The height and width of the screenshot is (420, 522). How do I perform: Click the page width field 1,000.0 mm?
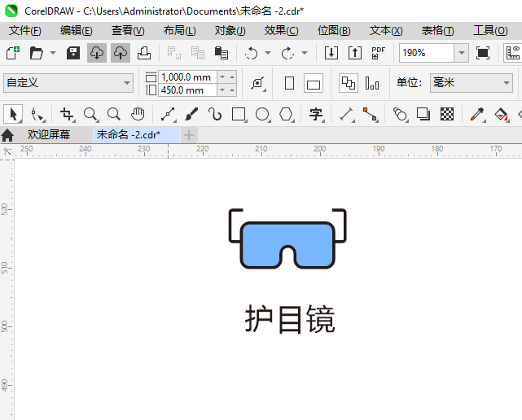coord(187,77)
